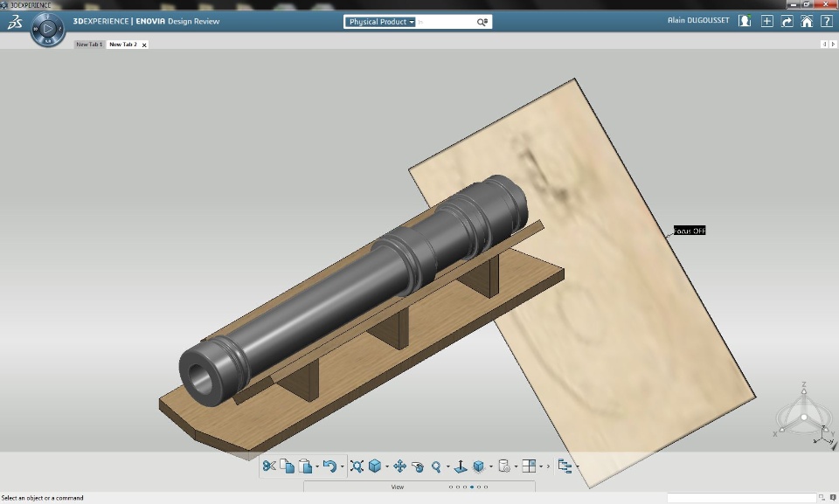The image size is (839, 504).
Task: Click the four-pane multi-view layout icon
Action: [x=529, y=466]
